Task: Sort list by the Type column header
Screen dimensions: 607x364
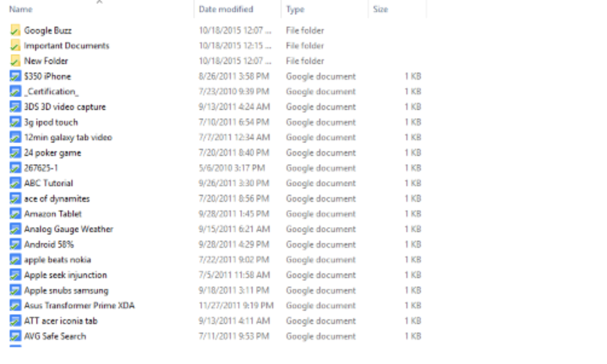Action: click(x=294, y=9)
